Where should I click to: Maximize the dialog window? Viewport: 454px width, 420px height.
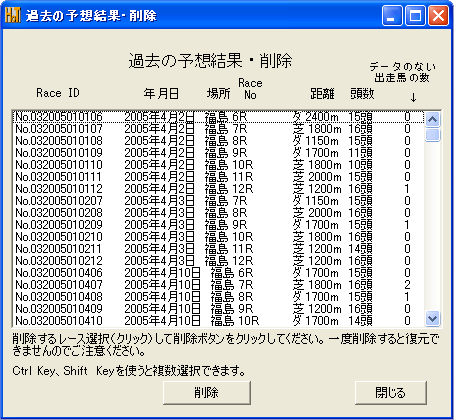(x=415, y=15)
